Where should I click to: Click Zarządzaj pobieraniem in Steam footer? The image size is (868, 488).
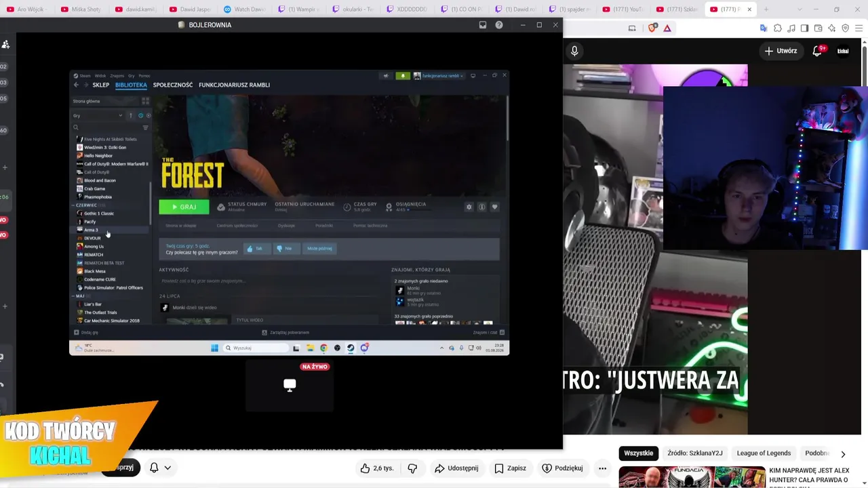tap(286, 333)
